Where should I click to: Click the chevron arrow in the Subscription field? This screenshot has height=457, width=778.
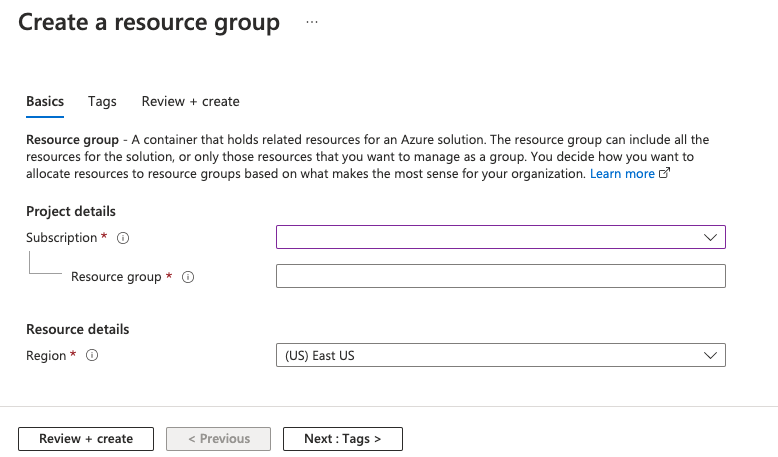click(x=710, y=237)
